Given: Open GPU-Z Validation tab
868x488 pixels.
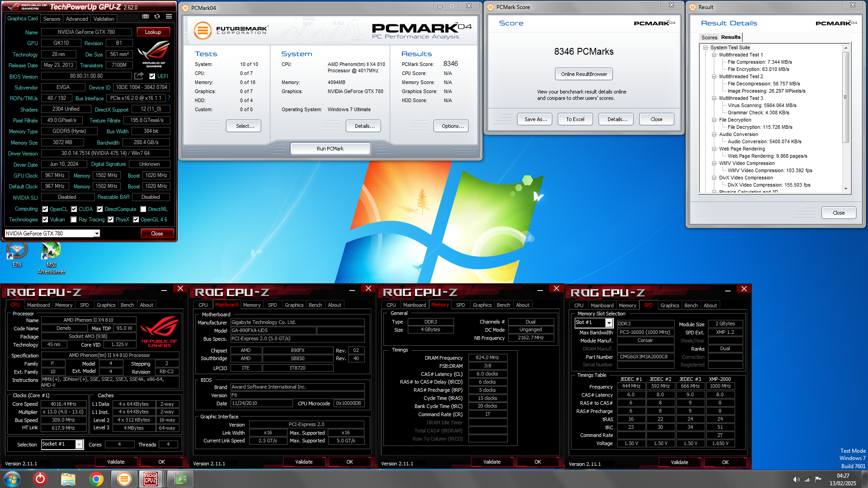Looking at the screenshot, I should click(104, 19).
